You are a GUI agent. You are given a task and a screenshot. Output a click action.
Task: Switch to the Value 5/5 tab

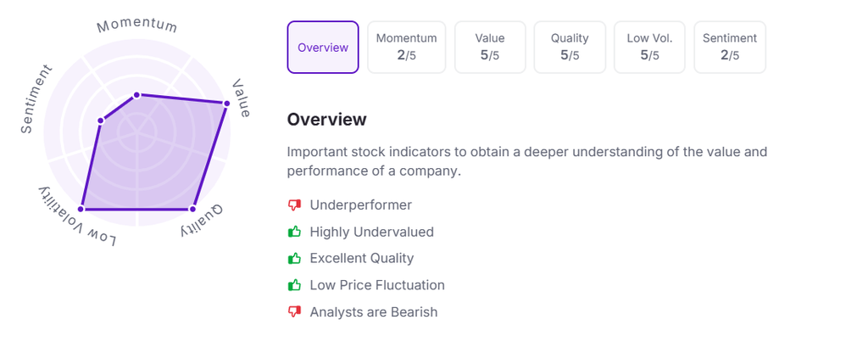pos(490,48)
